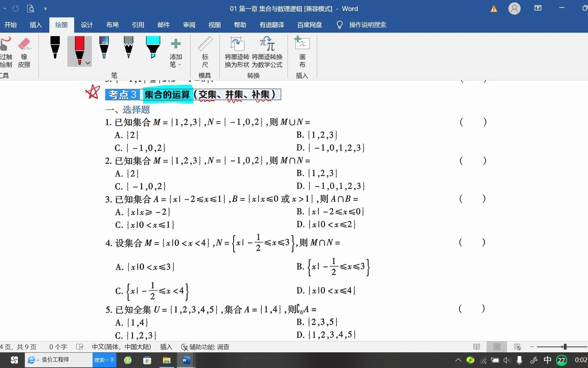Open red pen options dropdown arrow
Viewport: 588px width, 368px height.
[x=88, y=63]
